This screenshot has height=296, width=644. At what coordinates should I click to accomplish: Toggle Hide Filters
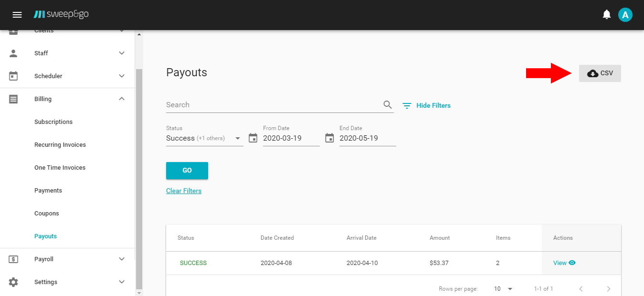(x=426, y=105)
